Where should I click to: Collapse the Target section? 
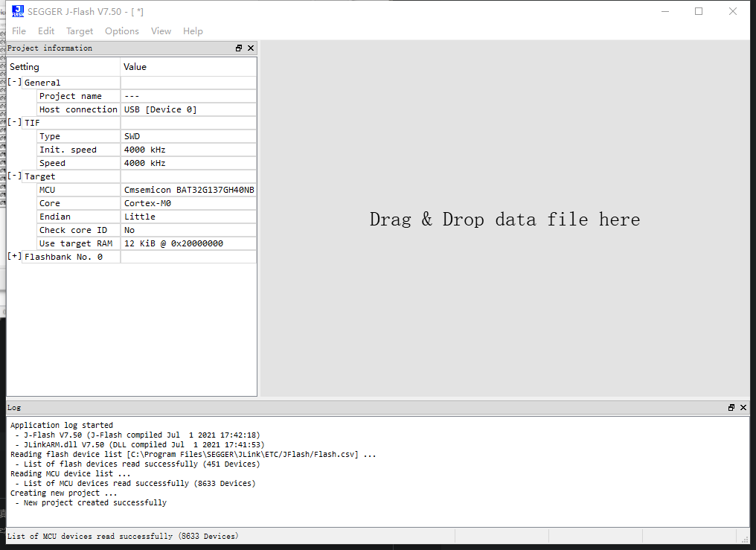[14, 176]
